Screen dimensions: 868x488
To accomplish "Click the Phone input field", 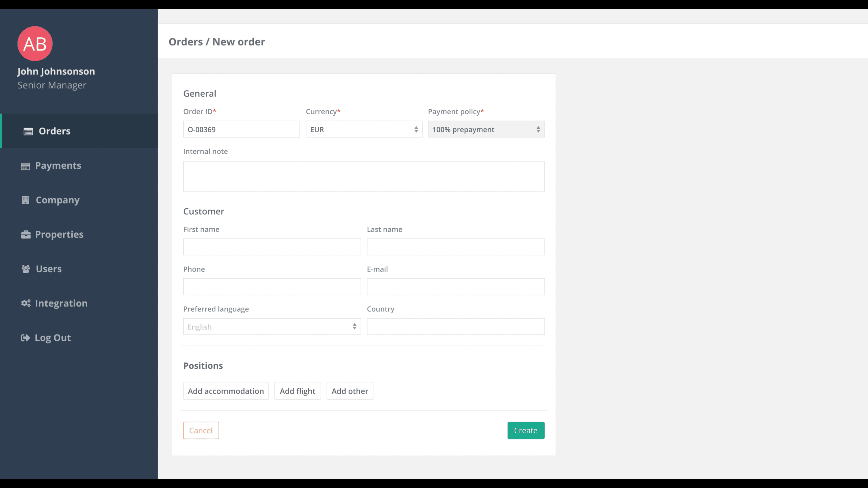I will point(272,287).
